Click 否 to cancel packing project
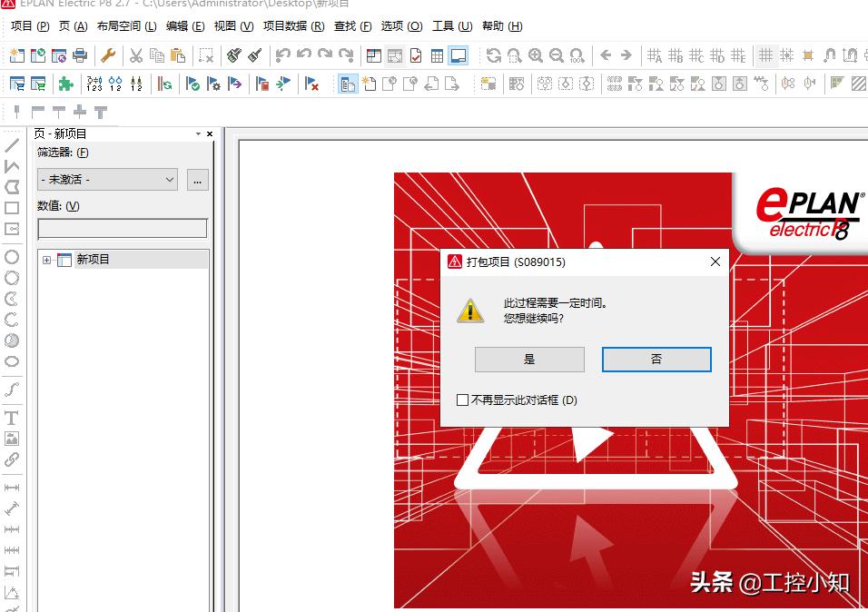 pyautogui.click(x=656, y=360)
